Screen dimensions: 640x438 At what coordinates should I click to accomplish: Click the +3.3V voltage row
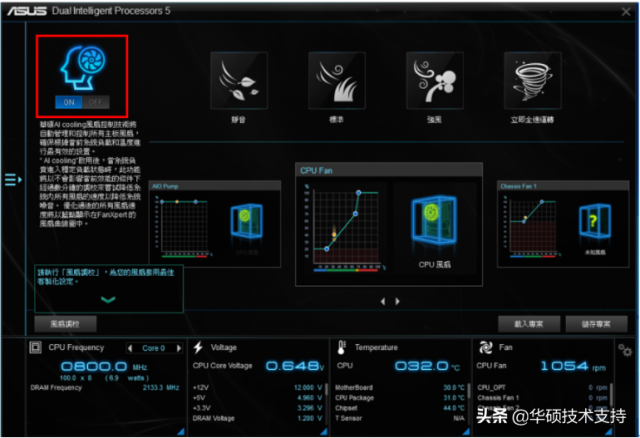(x=258, y=408)
